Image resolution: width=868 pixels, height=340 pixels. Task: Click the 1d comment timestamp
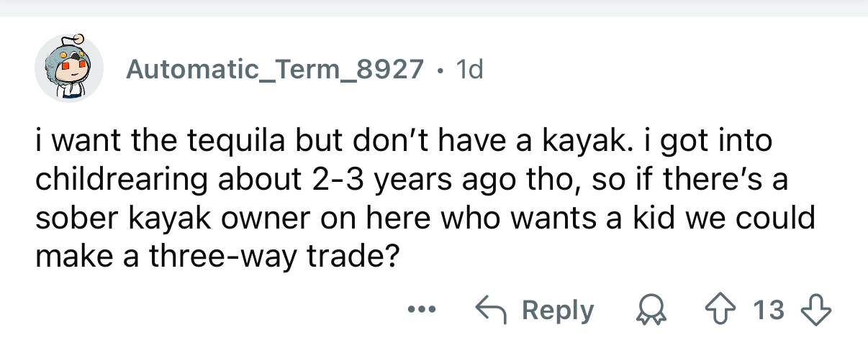point(469,69)
